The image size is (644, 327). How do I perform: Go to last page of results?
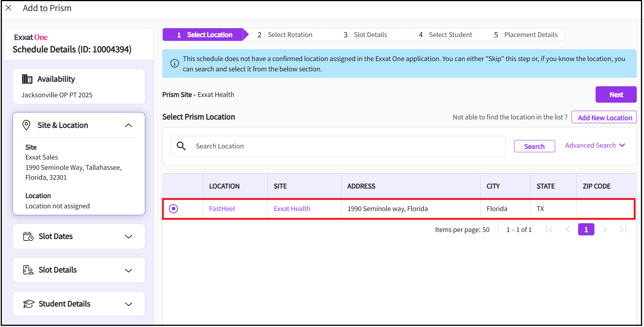[x=623, y=229]
